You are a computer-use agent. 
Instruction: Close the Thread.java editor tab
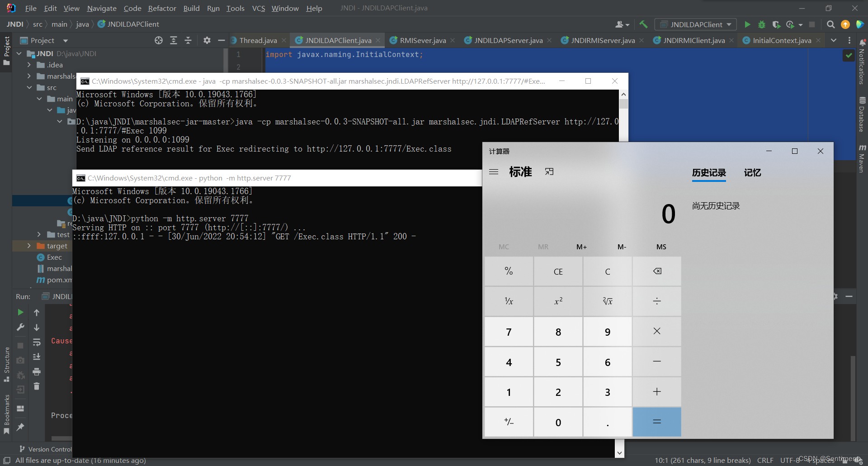(284, 40)
